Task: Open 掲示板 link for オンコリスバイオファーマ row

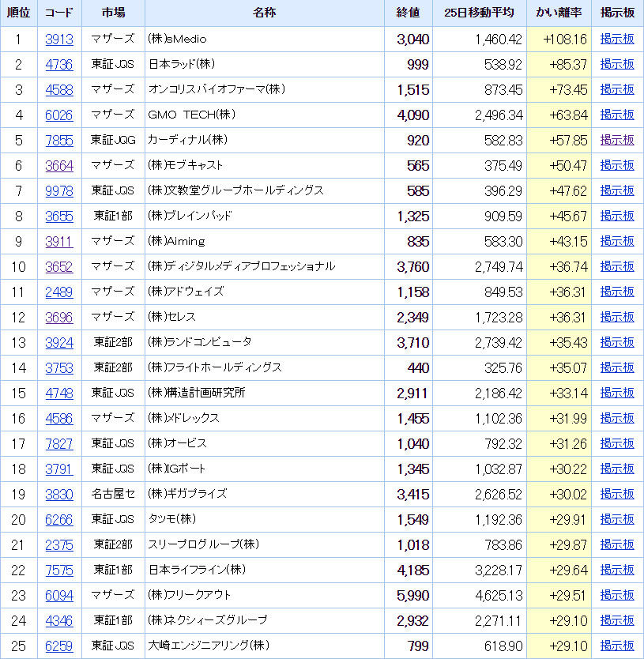Action: [x=617, y=89]
